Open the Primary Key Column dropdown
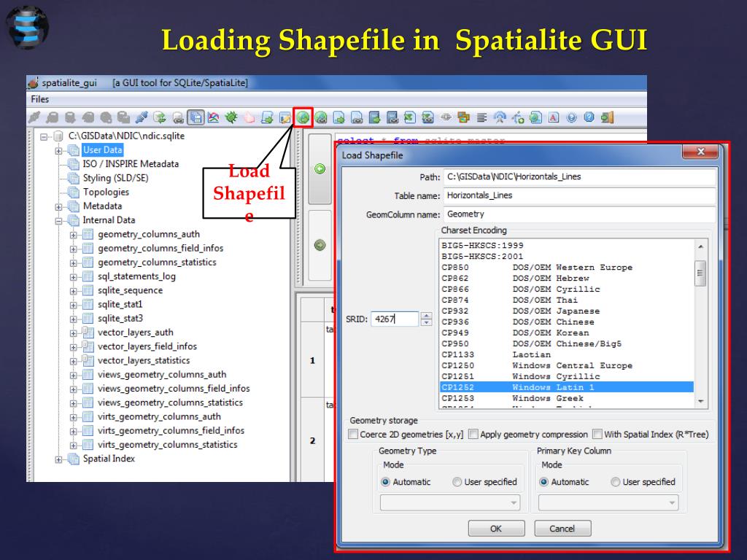The image size is (747, 560). pyautogui.click(x=608, y=502)
